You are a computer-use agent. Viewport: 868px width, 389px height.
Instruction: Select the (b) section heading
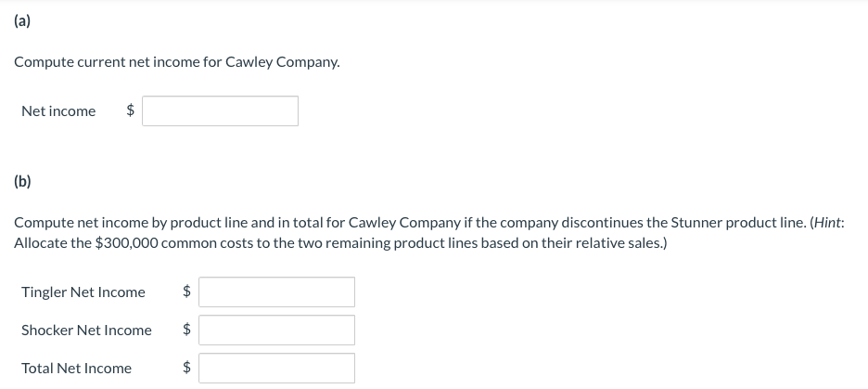click(x=22, y=182)
